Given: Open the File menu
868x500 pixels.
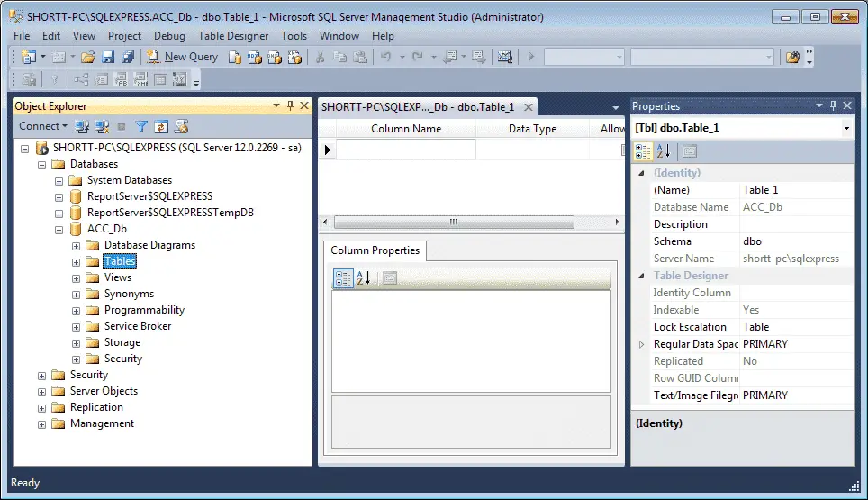Looking at the screenshot, I should [x=22, y=36].
